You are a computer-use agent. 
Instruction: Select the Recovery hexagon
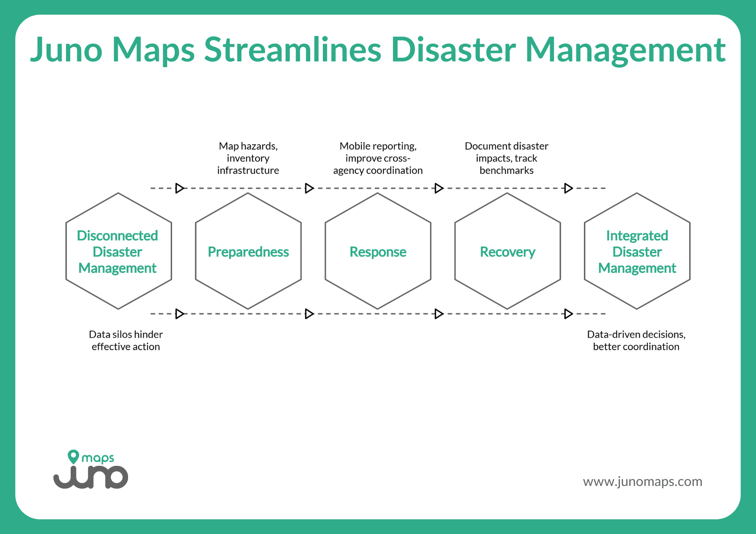[507, 251]
